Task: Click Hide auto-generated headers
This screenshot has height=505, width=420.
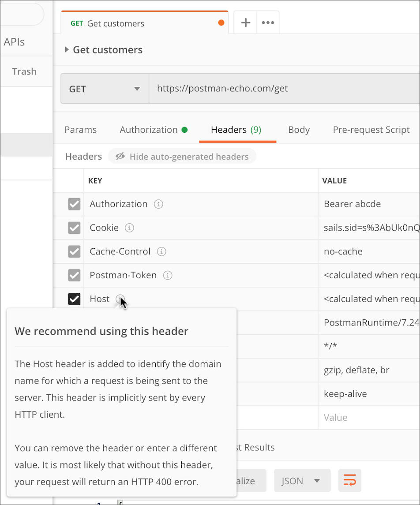Action: click(182, 157)
